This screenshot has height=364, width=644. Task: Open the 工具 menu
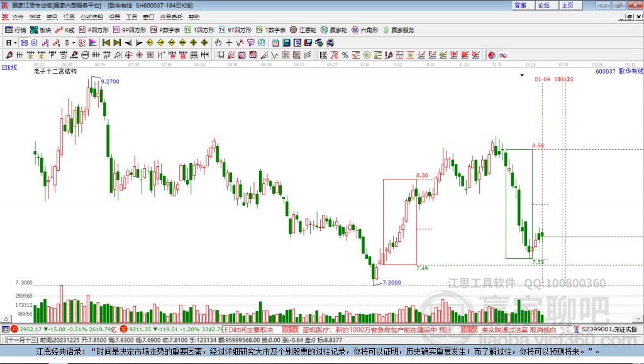131,17
